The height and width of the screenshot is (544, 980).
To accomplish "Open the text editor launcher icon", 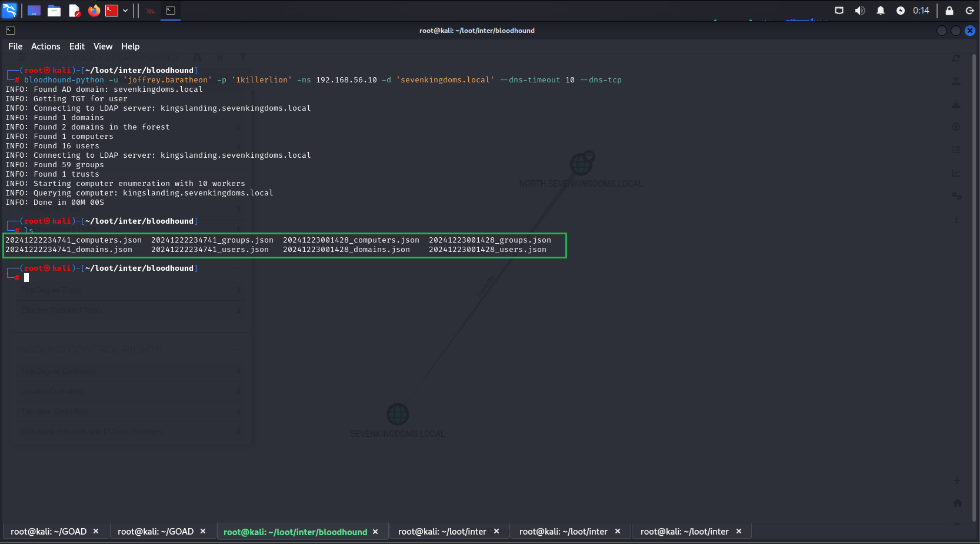I will click(74, 11).
